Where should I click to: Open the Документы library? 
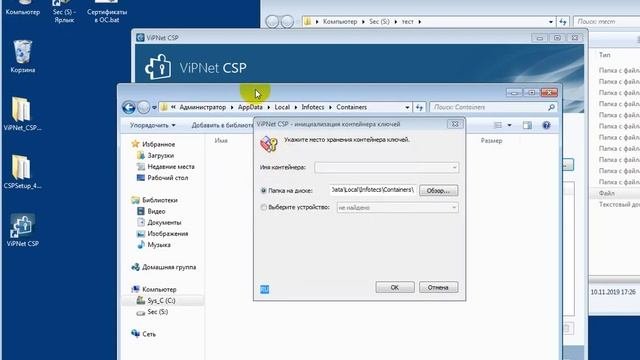click(164, 222)
